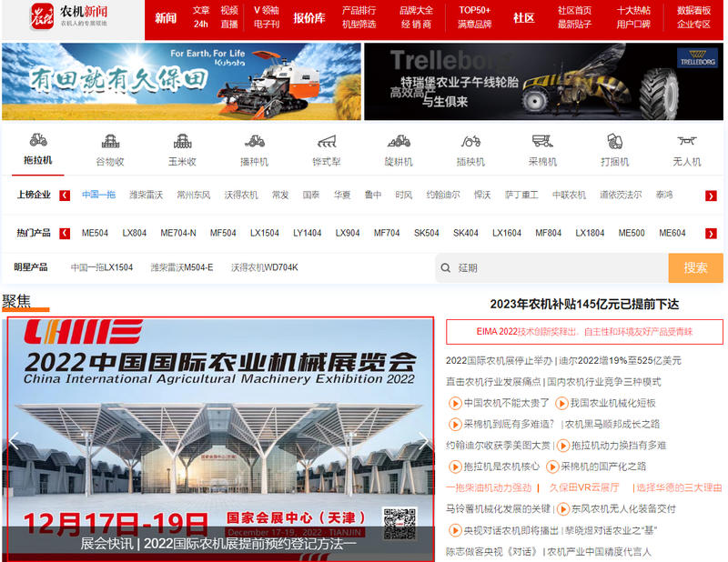Select the 插秧机 rice transplanter icon
Viewport: 728px width, 562px height.
point(470,141)
